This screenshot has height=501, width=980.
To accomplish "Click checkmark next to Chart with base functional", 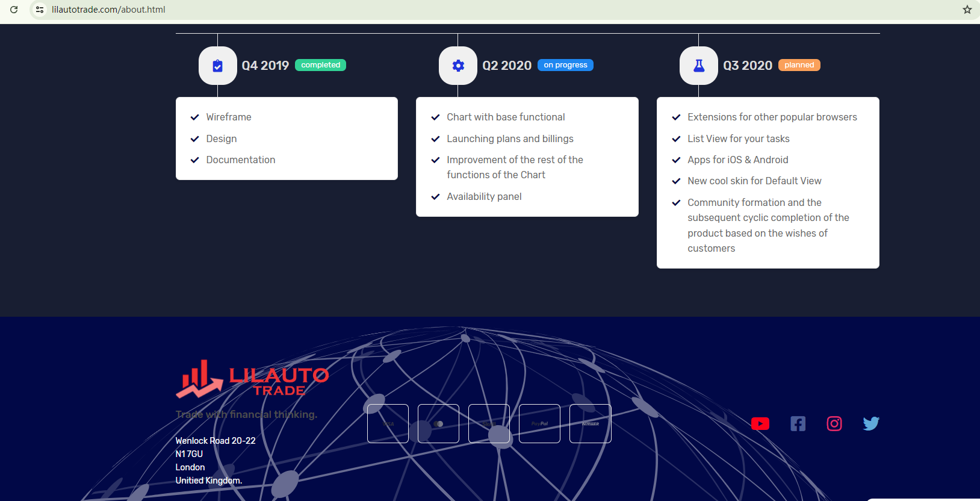I will coord(435,117).
